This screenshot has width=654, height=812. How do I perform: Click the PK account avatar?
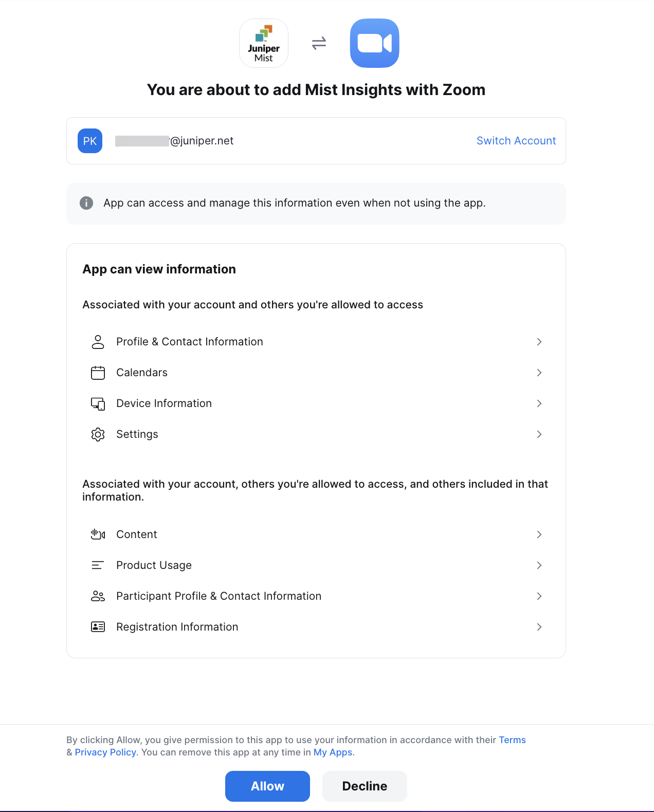tap(90, 141)
